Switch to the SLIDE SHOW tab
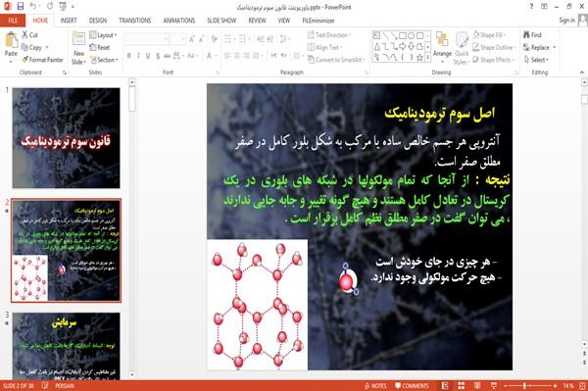This screenshot has height=391, width=588. click(x=221, y=21)
